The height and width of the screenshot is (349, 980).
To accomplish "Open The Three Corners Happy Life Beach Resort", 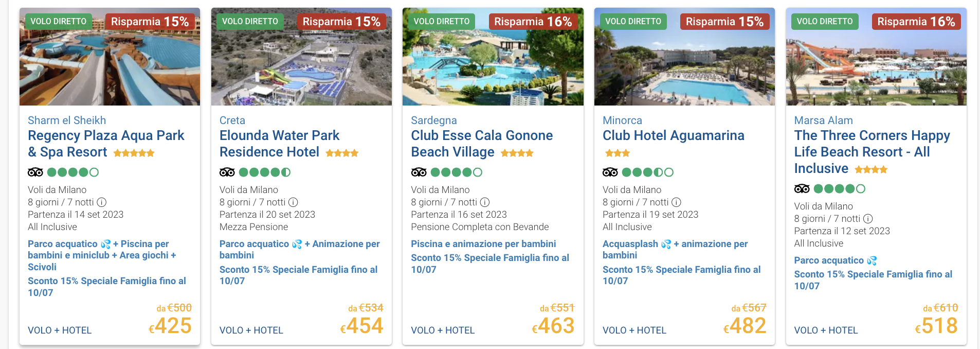I will point(872,152).
